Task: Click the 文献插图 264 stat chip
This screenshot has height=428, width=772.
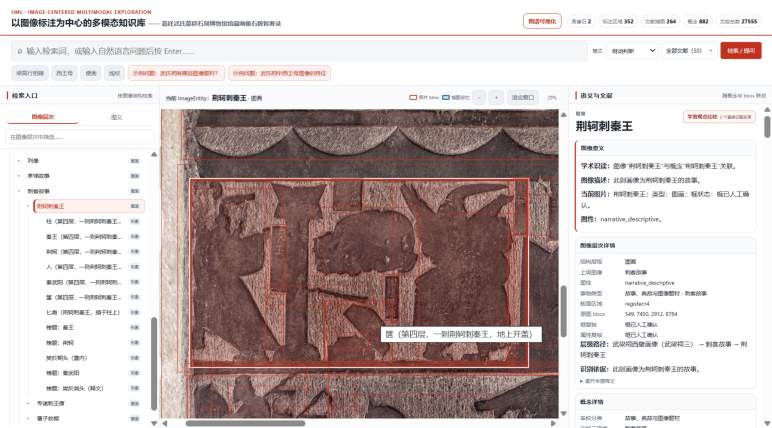Action: [661, 21]
